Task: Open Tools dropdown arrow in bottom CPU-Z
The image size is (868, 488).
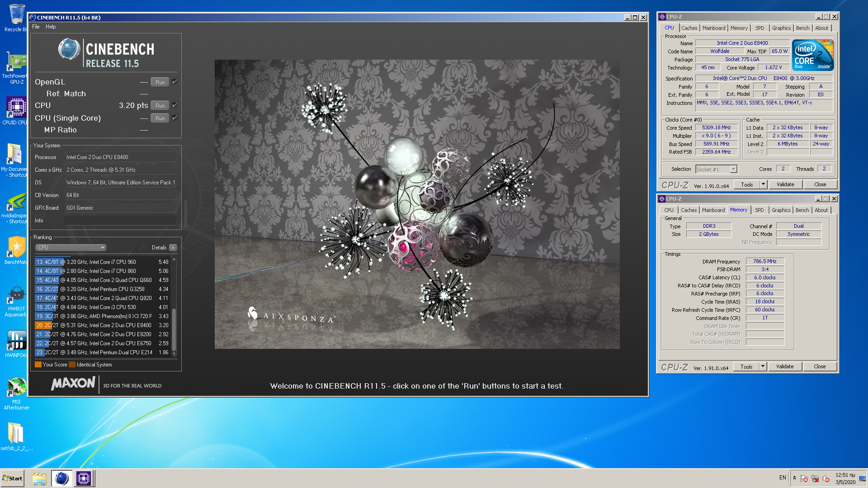Action: pyautogui.click(x=763, y=366)
